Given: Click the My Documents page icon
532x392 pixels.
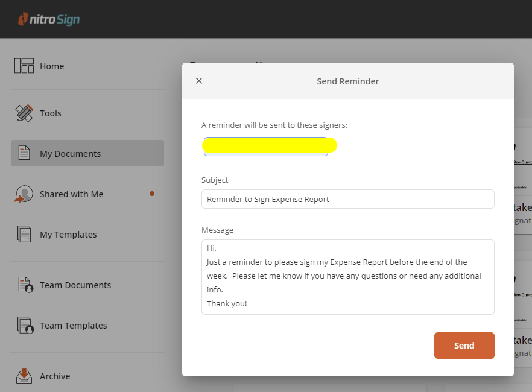Looking at the screenshot, I should tap(24, 153).
